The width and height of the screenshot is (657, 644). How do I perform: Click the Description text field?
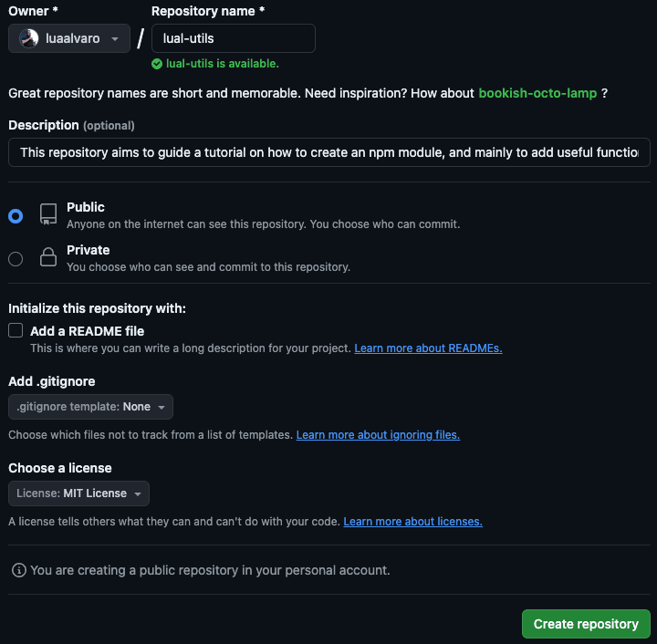coord(328,152)
